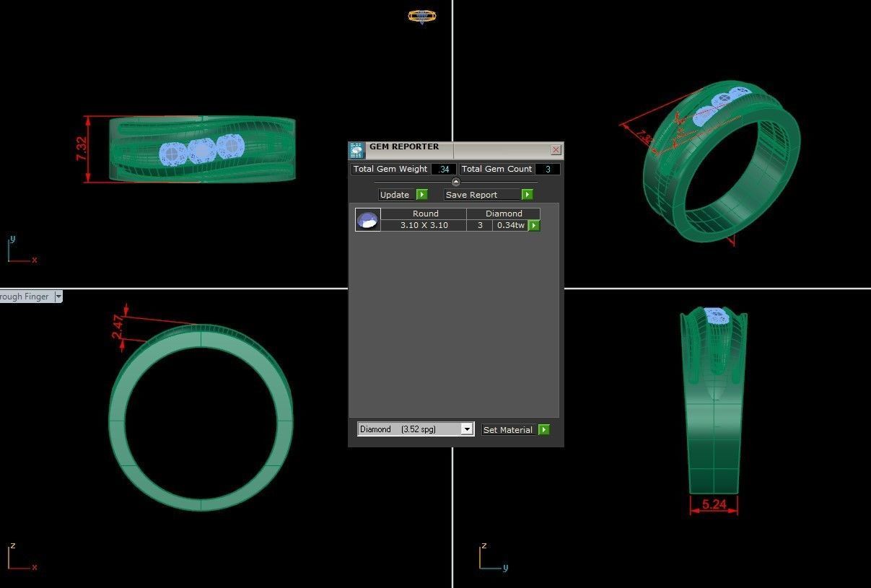Click the '0.34tw' total weight cell

[511, 225]
